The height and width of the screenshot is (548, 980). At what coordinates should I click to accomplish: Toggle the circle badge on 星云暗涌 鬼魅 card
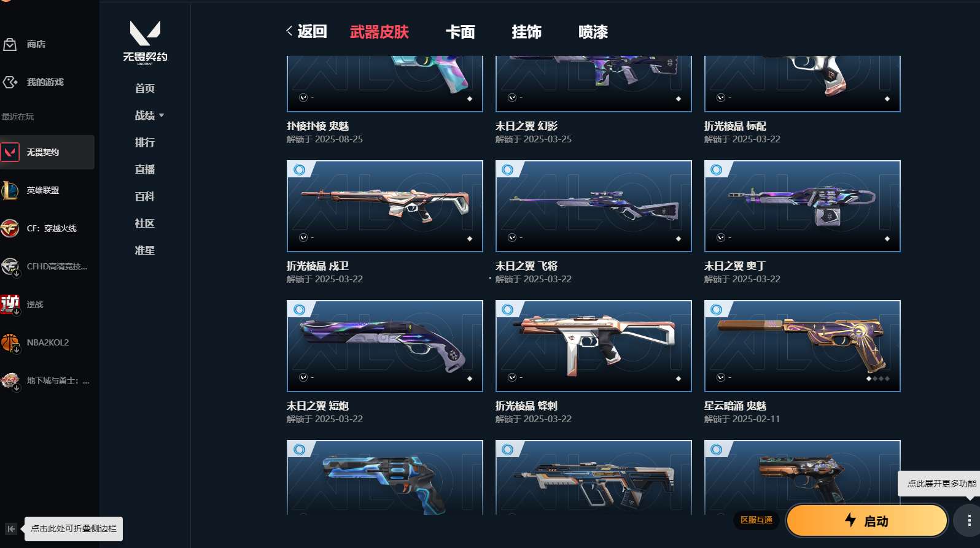coord(717,309)
